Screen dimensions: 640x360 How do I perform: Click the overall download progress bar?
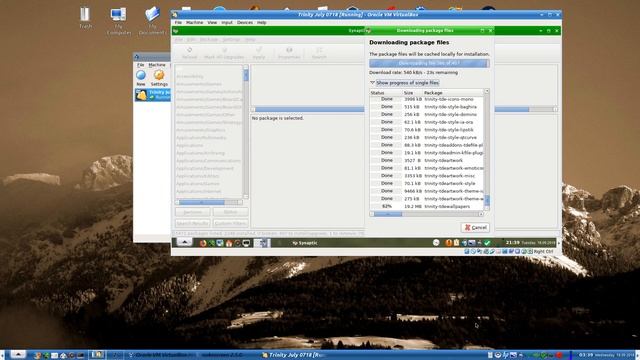429,63
